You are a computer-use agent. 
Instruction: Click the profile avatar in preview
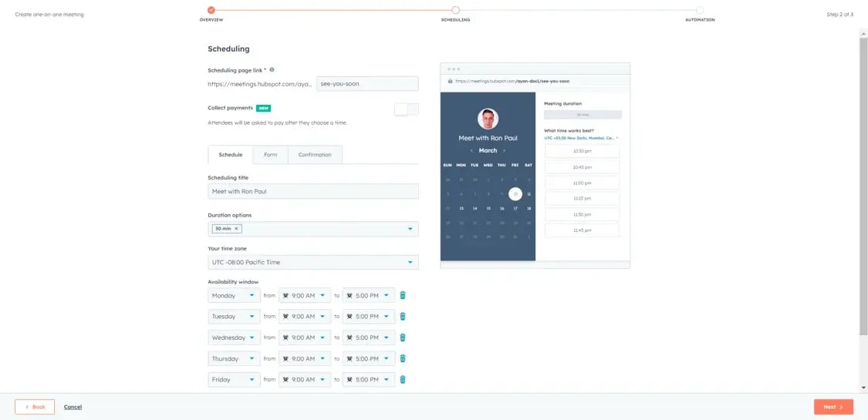pyautogui.click(x=488, y=119)
